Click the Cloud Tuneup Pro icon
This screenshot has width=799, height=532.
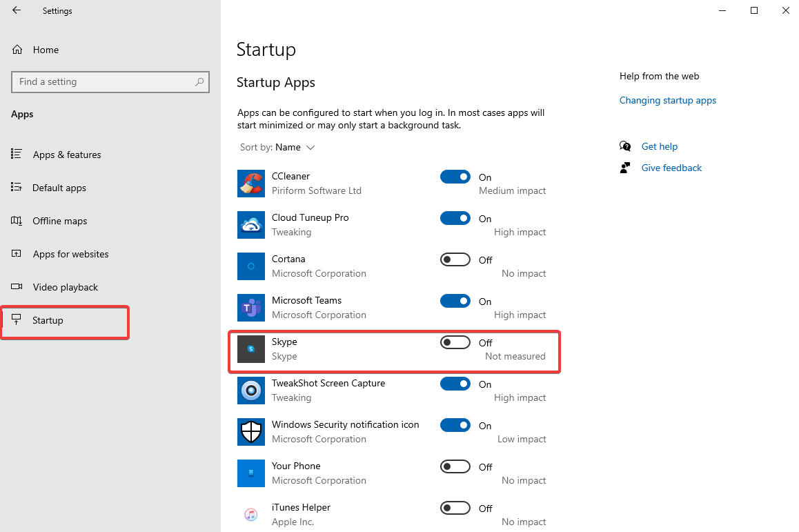[250, 225]
